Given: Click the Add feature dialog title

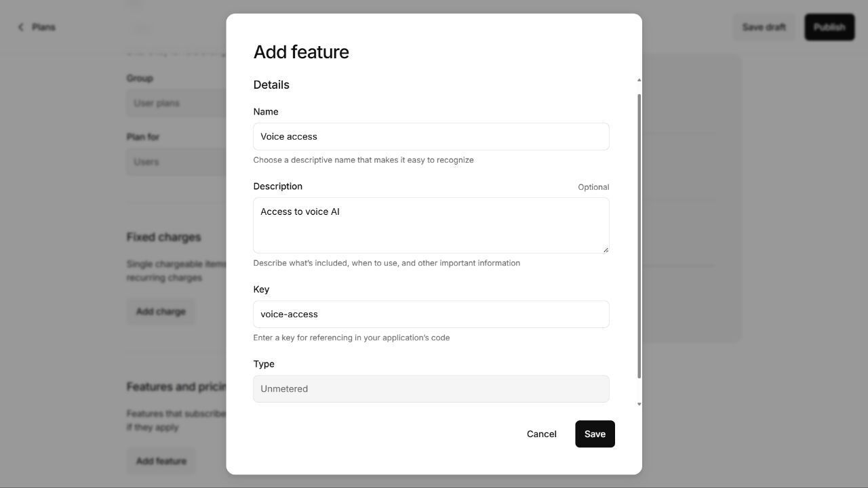Looking at the screenshot, I should click(301, 52).
